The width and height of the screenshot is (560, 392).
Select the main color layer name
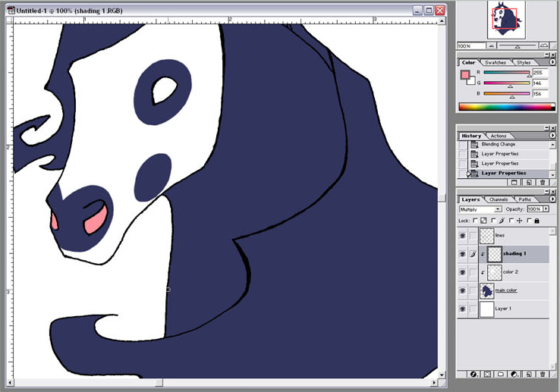(x=506, y=290)
